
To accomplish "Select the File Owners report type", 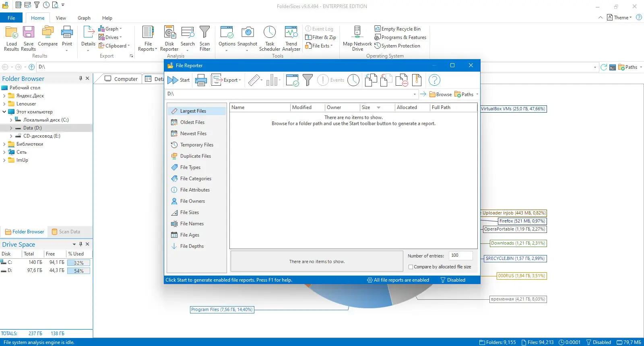I will pos(196,201).
